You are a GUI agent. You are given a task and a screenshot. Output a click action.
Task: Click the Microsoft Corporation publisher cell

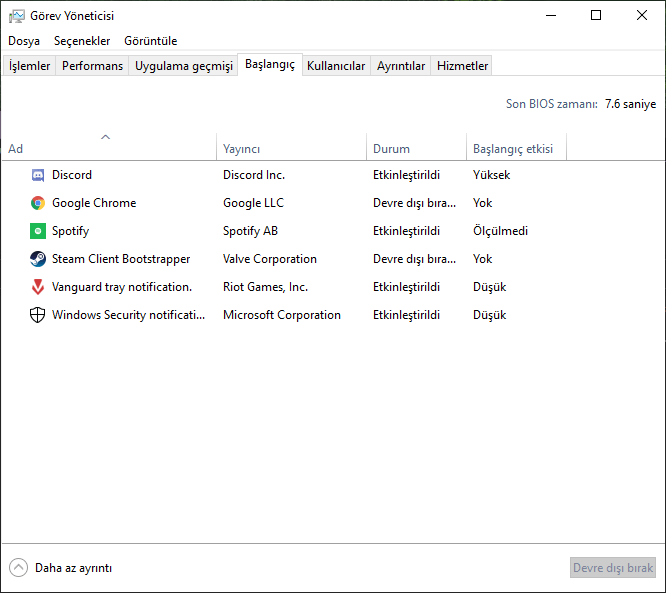point(282,315)
